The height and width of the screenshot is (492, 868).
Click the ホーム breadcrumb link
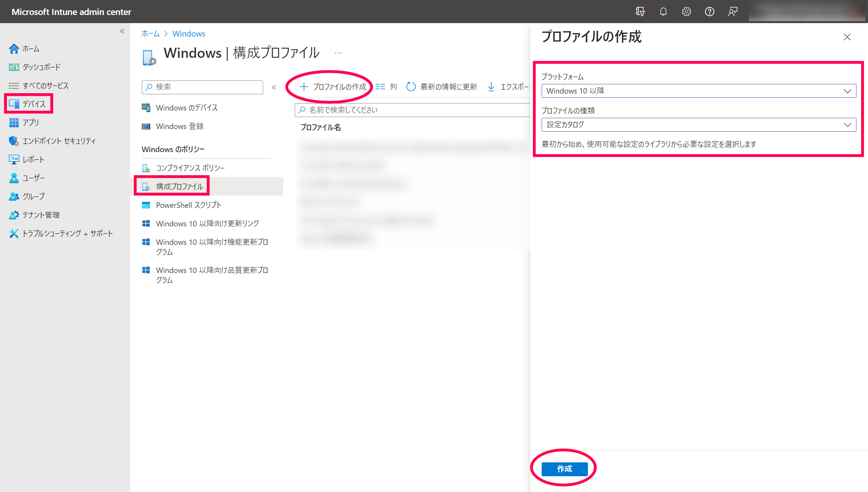click(x=150, y=33)
